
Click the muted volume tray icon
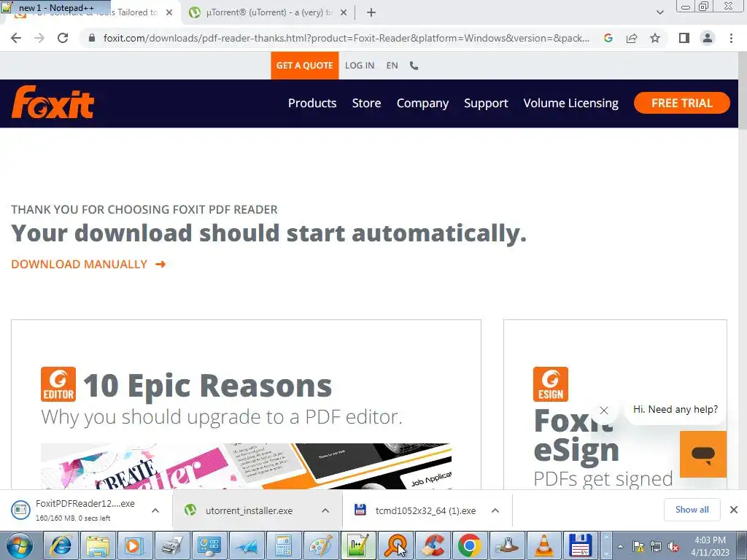click(673, 546)
